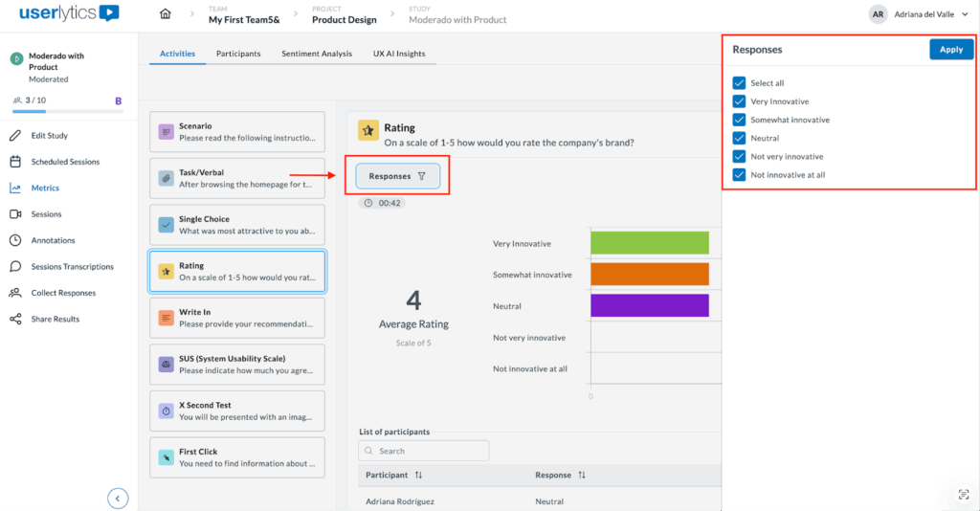Click the Average Rating value 4

413,300
